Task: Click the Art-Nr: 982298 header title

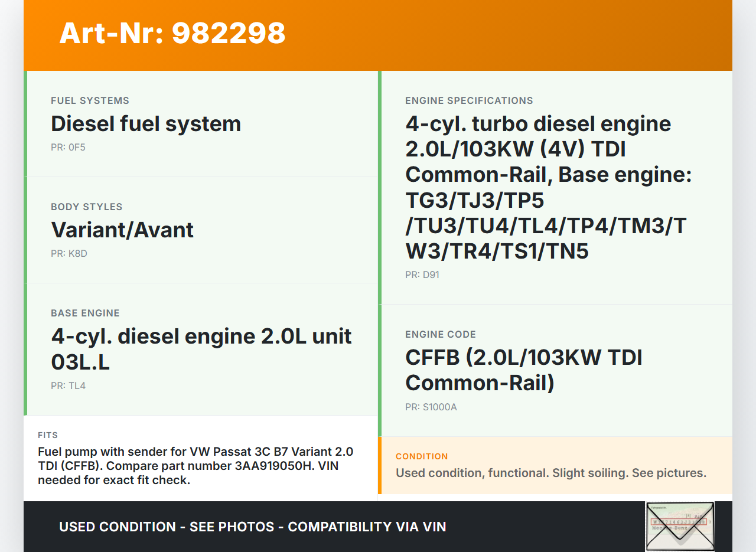Action: [x=172, y=33]
